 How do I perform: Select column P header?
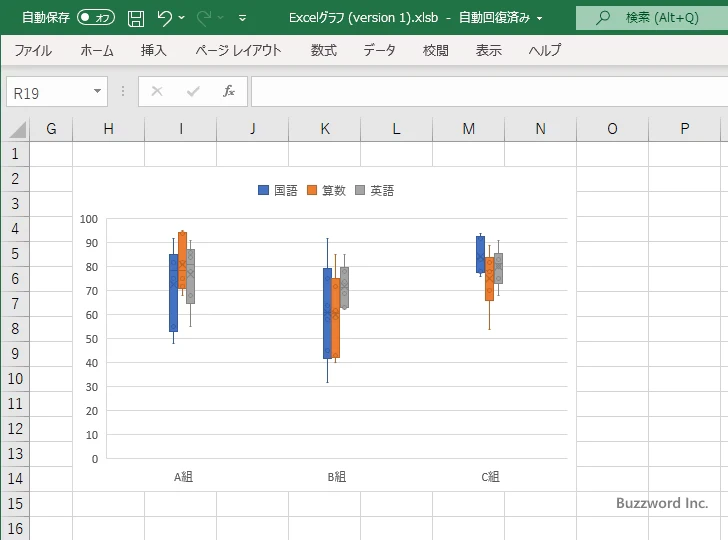tap(684, 129)
